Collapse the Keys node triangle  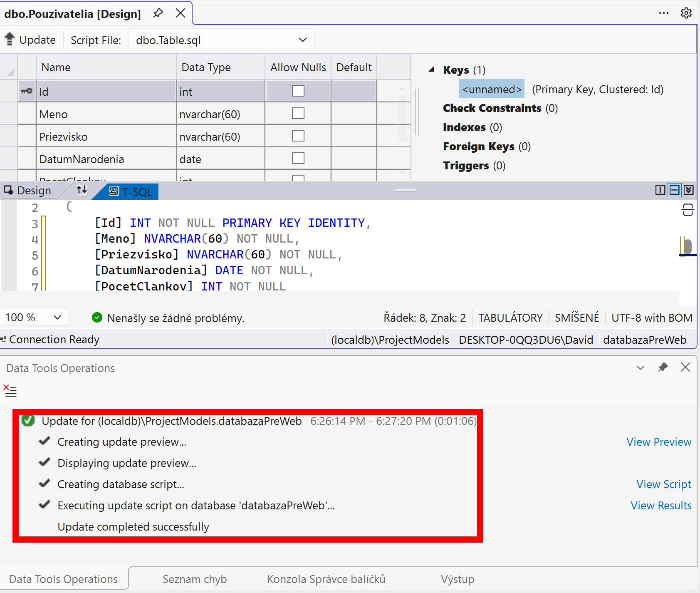[432, 69]
